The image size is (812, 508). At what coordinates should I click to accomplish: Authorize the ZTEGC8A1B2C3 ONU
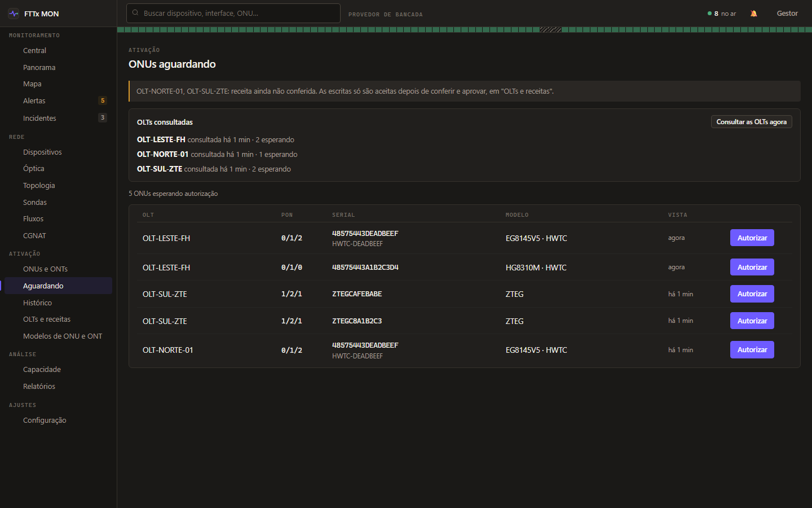(x=752, y=321)
